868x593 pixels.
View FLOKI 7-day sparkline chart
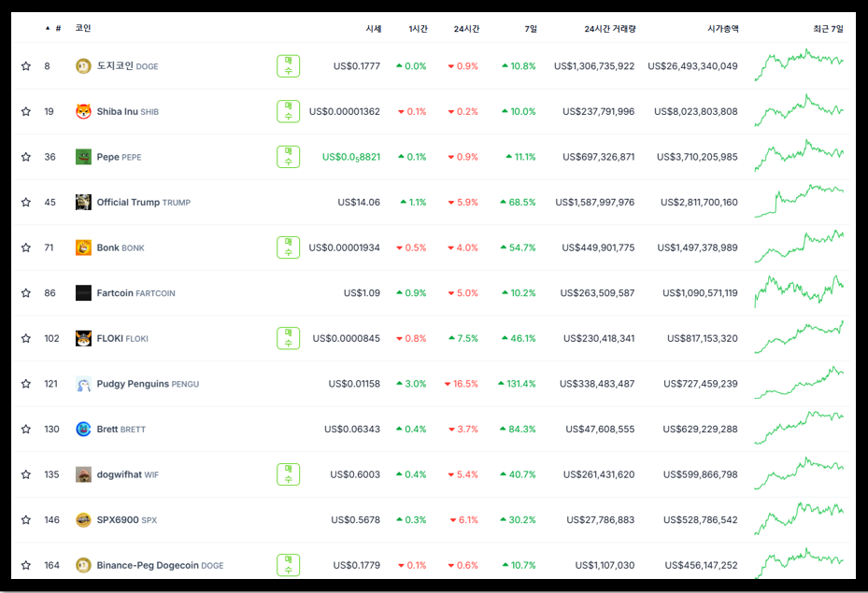pyautogui.click(x=799, y=337)
